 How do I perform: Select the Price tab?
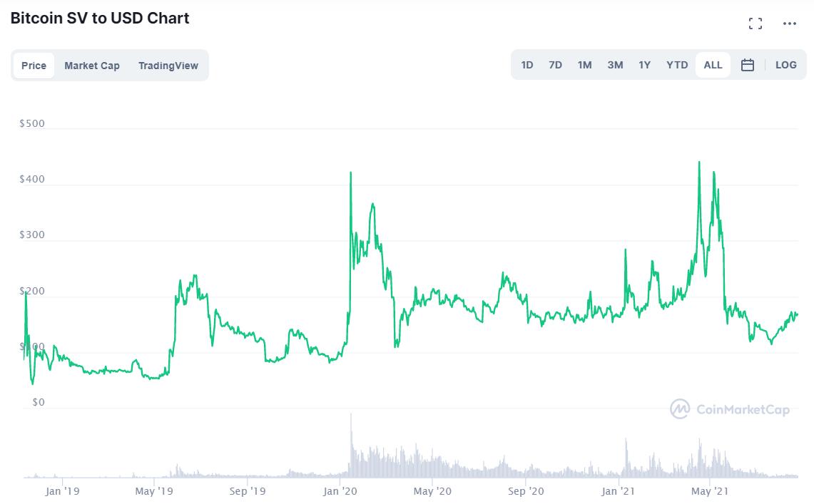[34, 65]
